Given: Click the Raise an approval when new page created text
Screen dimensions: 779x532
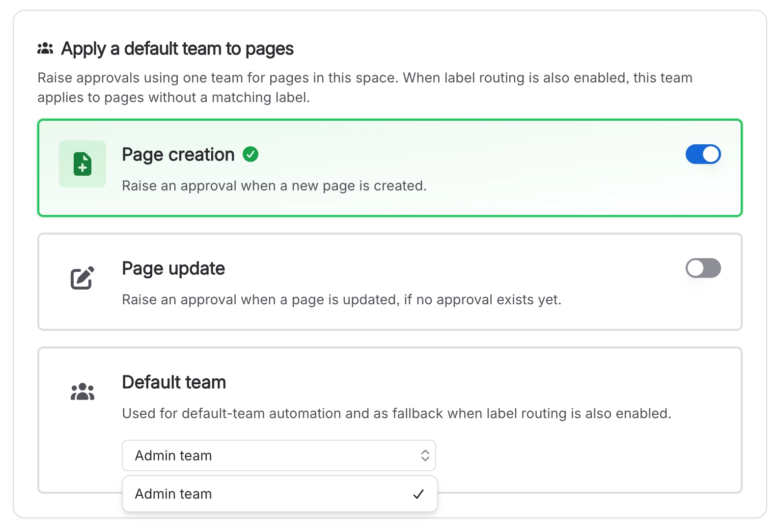Looking at the screenshot, I should (x=274, y=186).
